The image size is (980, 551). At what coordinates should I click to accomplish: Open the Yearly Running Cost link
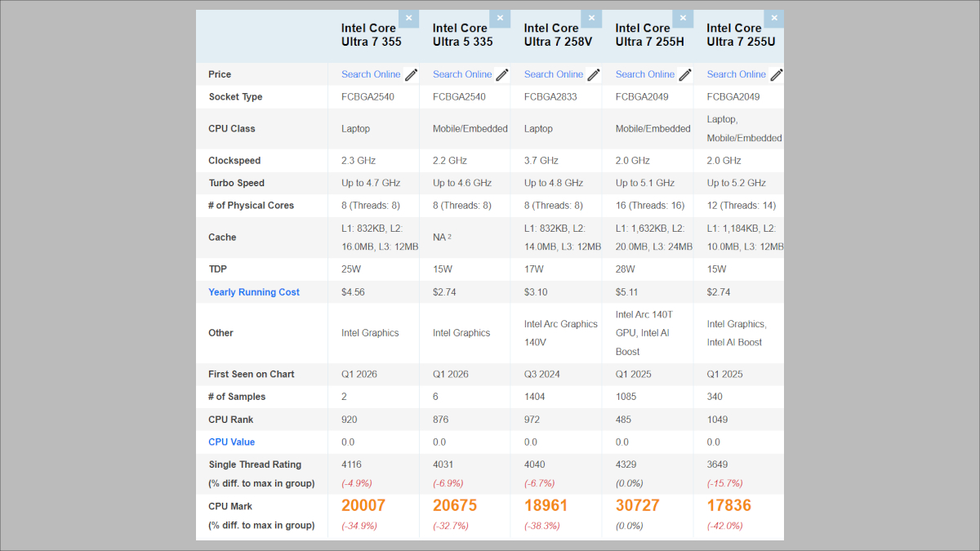tap(254, 292)
